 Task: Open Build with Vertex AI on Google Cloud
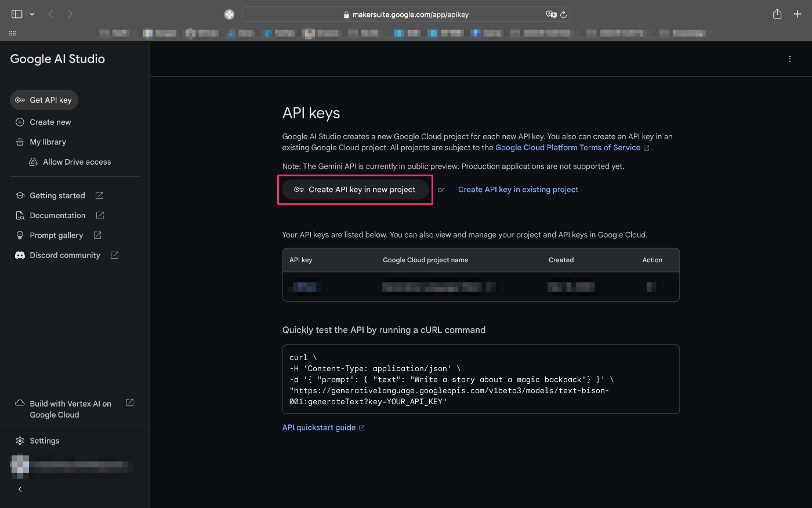tap(71, 409)
